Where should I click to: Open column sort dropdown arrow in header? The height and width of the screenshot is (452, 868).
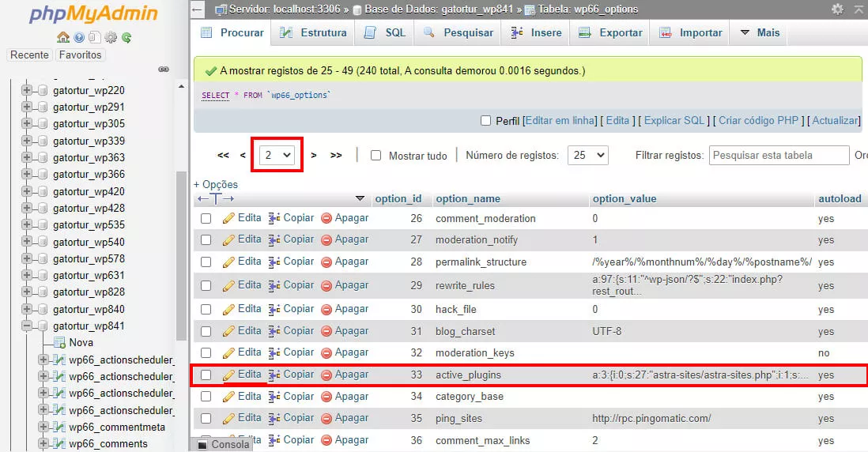(360, 198)
